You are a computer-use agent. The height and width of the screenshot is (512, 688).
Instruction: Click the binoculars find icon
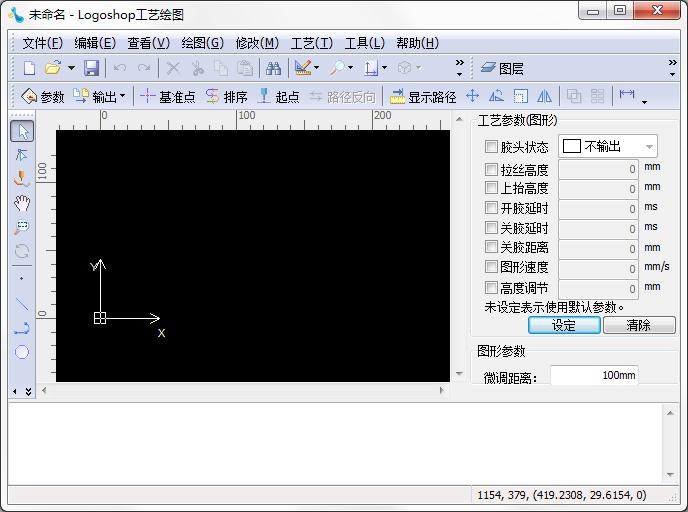(272, 68)
